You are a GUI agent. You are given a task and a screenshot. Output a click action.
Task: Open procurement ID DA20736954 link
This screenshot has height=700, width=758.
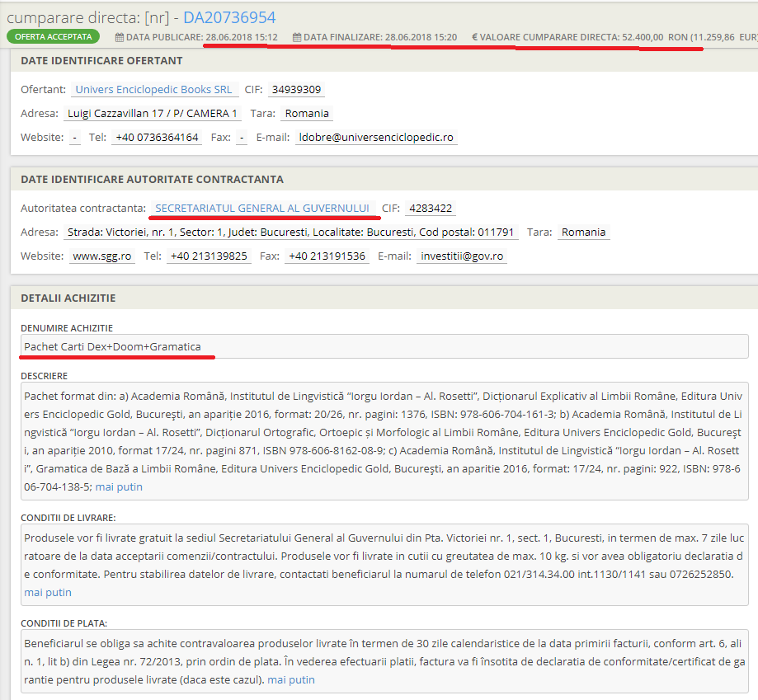tap(229, 17)
